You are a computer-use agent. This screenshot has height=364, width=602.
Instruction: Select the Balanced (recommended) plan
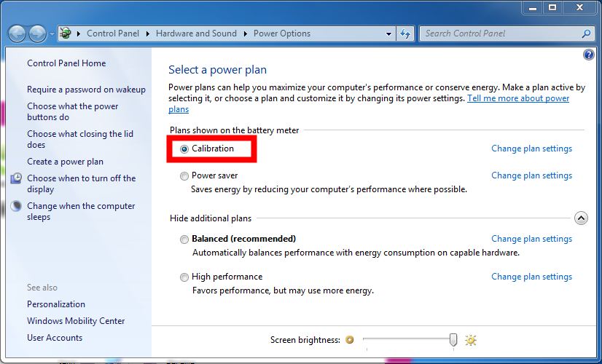[x=184, y=239]
